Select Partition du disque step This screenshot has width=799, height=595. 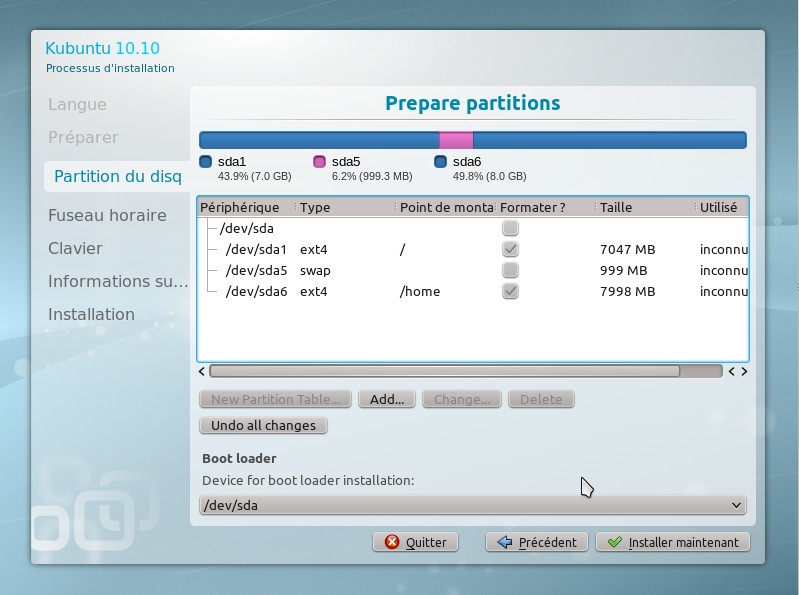pyautogui.click(x=117, y=176)
